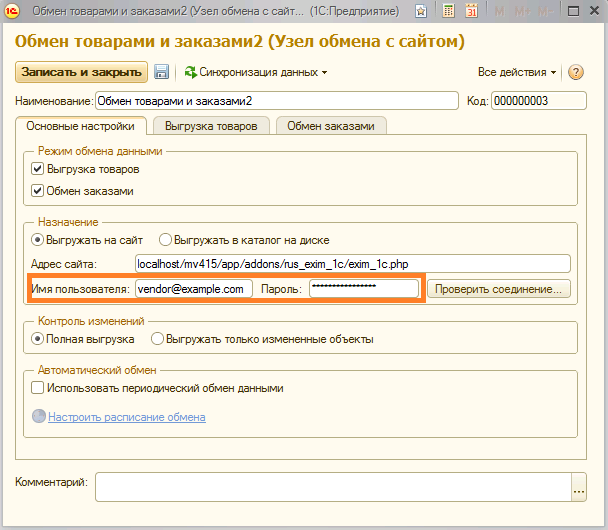
Task: Close the exchange node window
Action: [594, 11]
